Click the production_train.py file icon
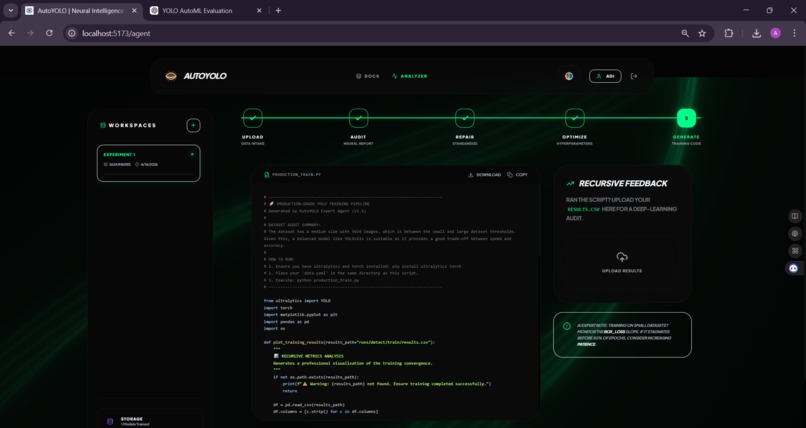Screen dimensions: 806x428 [266, 175]
